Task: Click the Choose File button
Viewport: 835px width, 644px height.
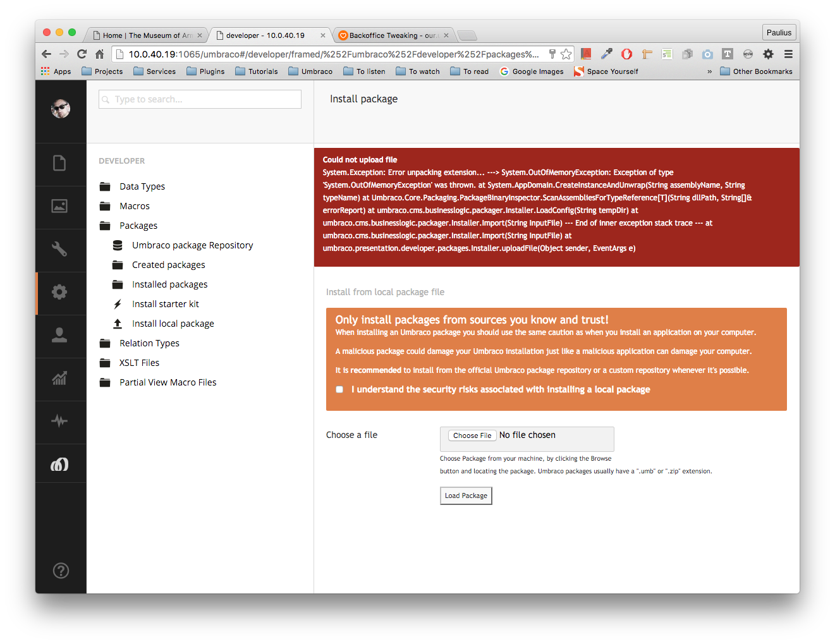Action: tap(472, 435)
